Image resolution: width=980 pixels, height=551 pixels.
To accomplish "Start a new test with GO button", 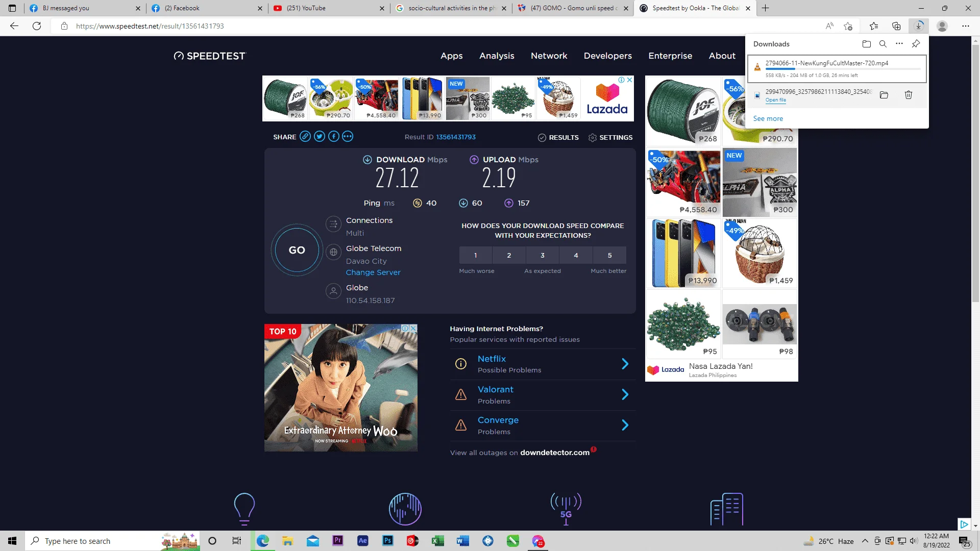I will (297, 250).
